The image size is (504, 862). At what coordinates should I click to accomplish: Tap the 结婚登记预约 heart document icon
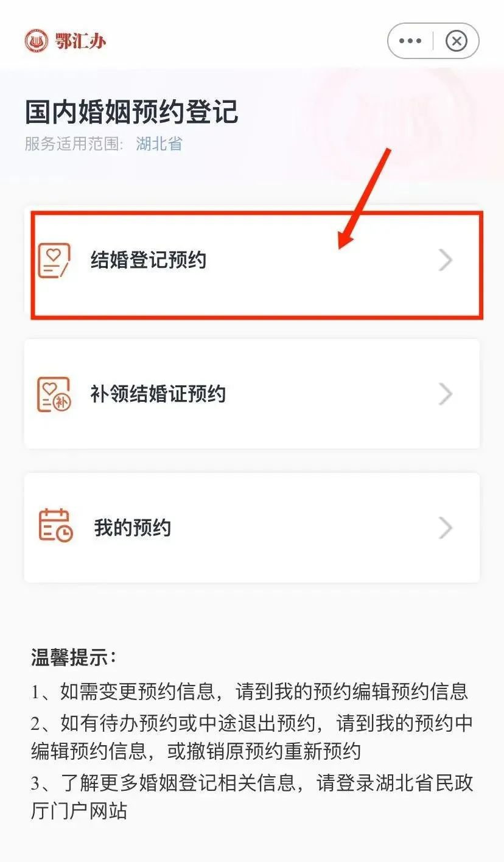(54, 261)
